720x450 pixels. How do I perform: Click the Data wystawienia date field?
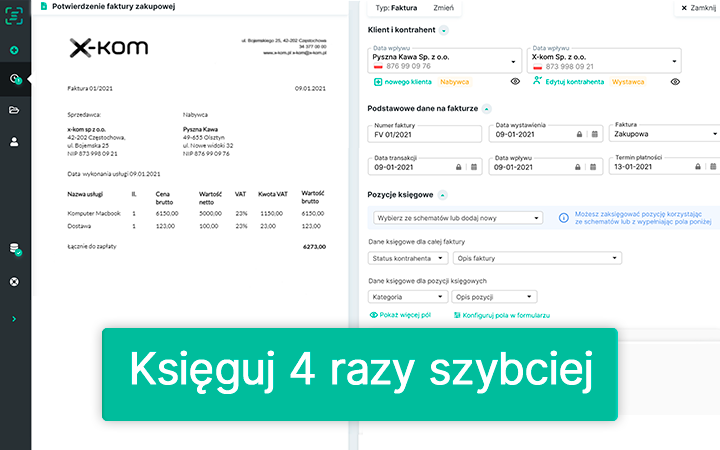[x=546, y=134]
